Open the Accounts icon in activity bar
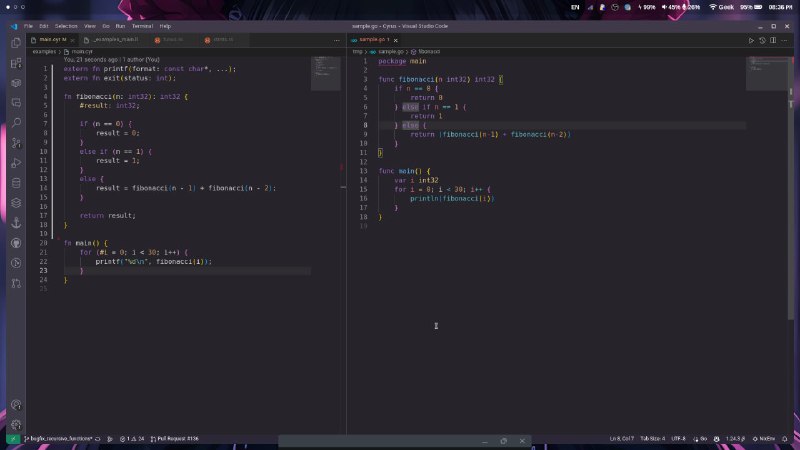The image size is (800, 450). (16, 405)
